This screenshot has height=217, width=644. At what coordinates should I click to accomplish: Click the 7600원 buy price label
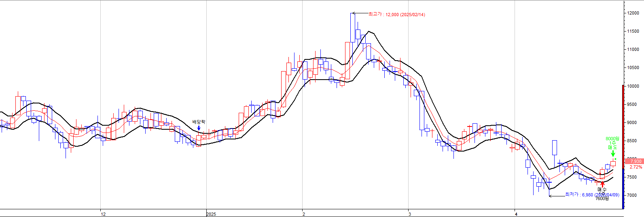tap(602, 198)
